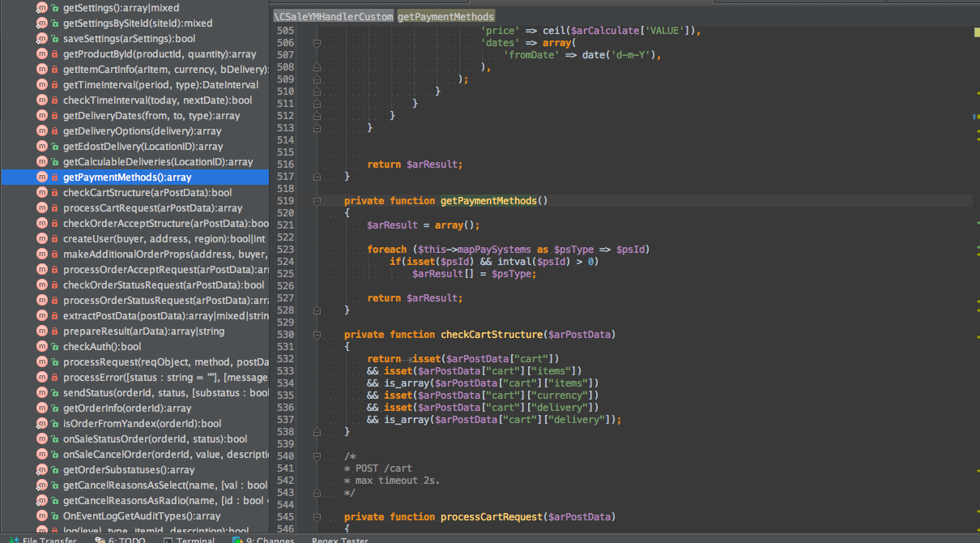Select checkCartStructure in the structure list
Viewport: 980px width, 543px height.
(147, 193)
